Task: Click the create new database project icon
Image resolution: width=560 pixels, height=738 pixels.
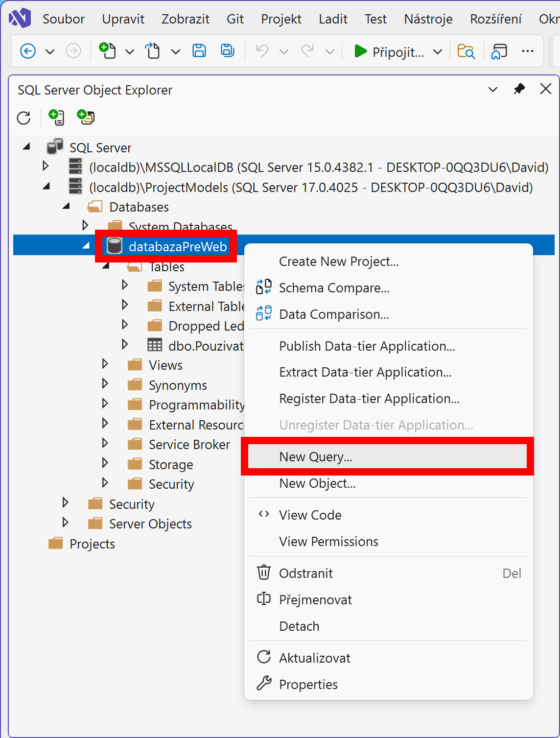Action: click(x=86, y=117)
